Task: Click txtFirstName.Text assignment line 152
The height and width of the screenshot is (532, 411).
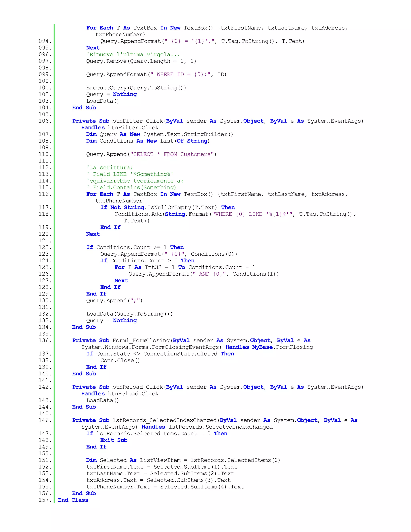Action: pos(162,467)
